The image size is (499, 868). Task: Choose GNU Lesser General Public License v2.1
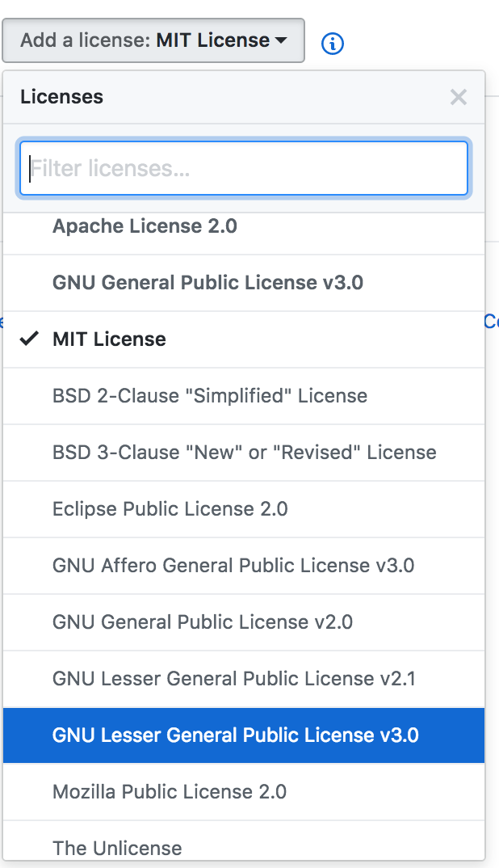coord(233,679)
